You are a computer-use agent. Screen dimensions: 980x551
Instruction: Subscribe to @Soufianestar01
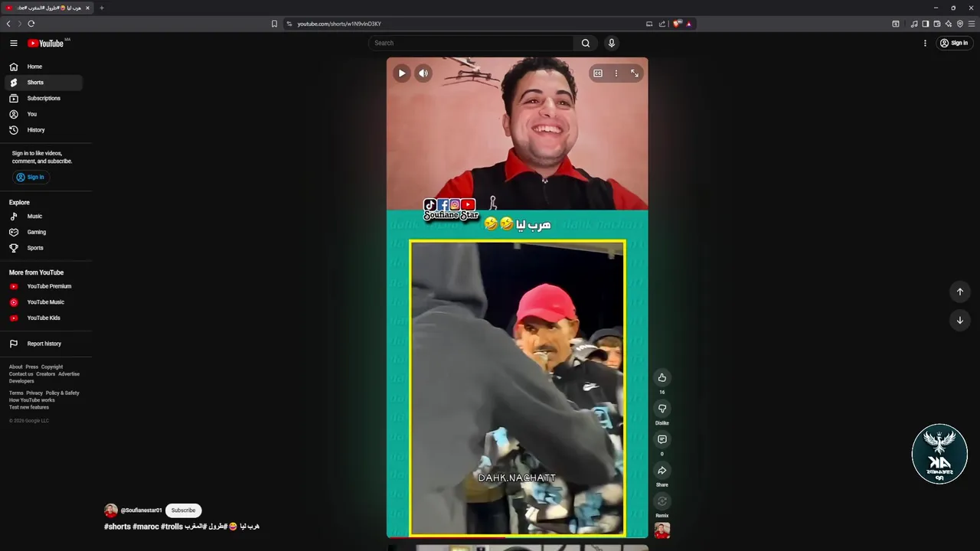(183, 510)
